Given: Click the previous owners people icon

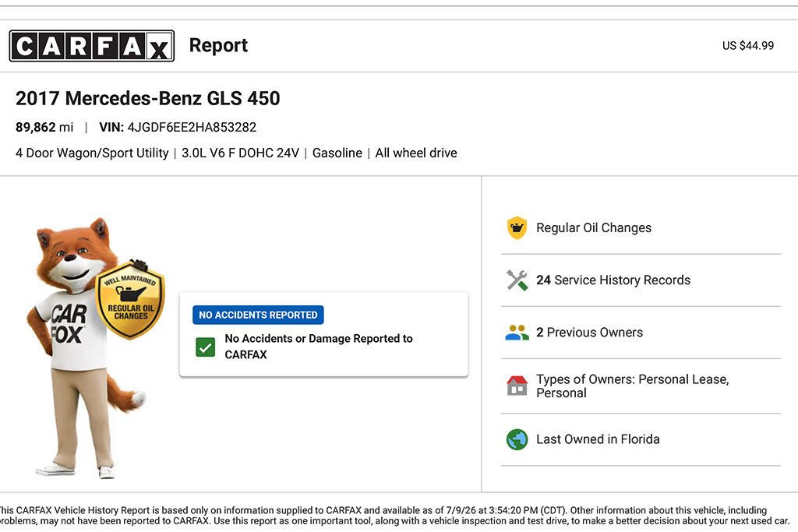Looking at the screenshot, I should click(517, 333).
